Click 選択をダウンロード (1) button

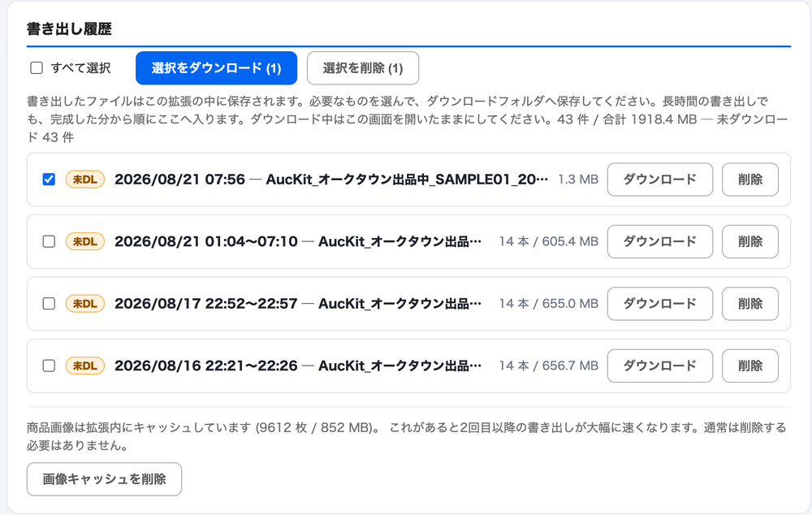(x=217, y=68)
